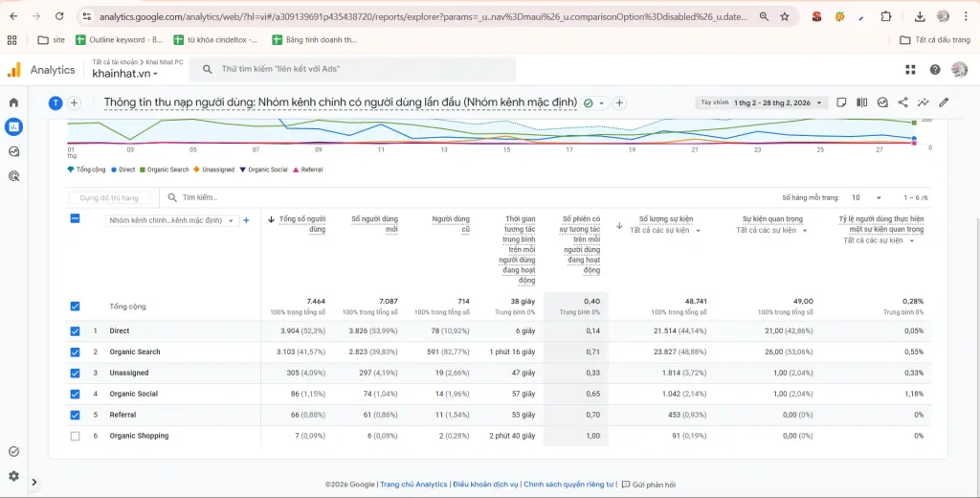Uncheck the Organic Search row checkbox
Screen dimensions: 980x498
(75, 352)
